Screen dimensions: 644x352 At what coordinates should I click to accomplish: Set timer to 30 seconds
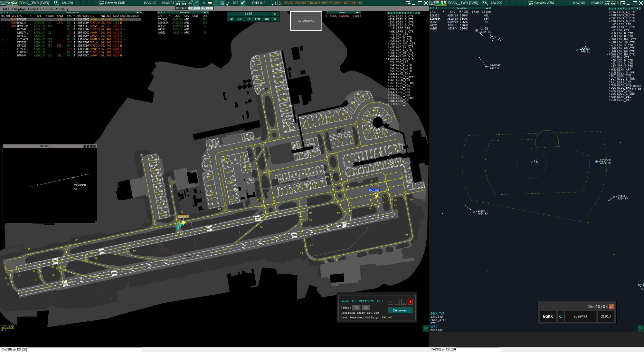pos(231,19)
